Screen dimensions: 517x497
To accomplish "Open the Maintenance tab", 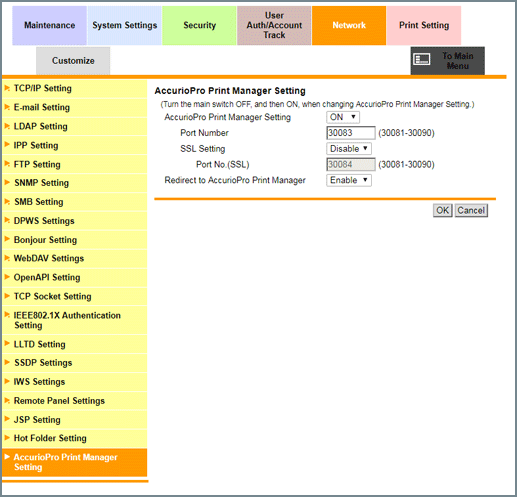I will click(49, 25).
